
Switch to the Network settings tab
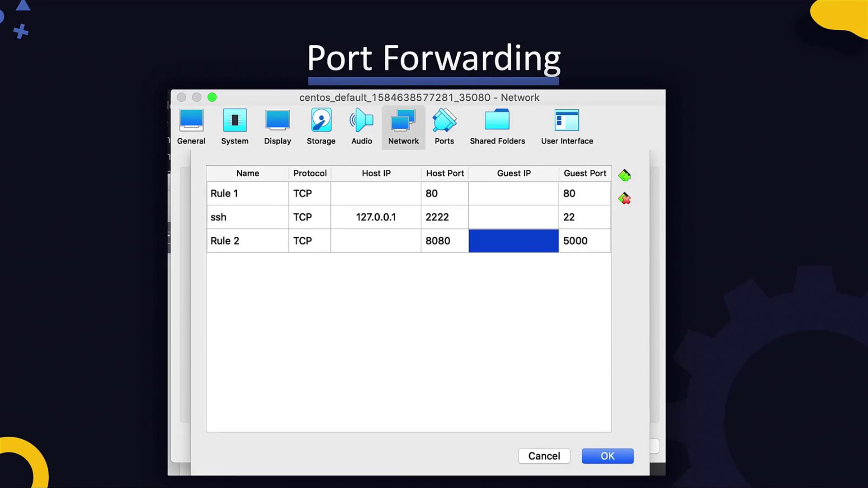403,127
